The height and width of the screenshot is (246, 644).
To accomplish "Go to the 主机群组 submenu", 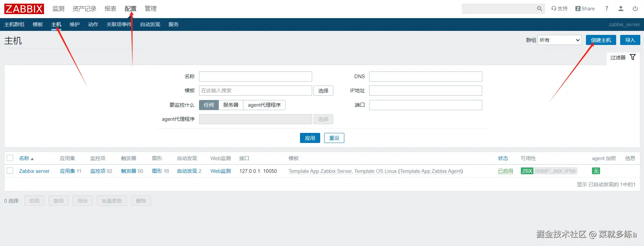I will pos(14,24).
